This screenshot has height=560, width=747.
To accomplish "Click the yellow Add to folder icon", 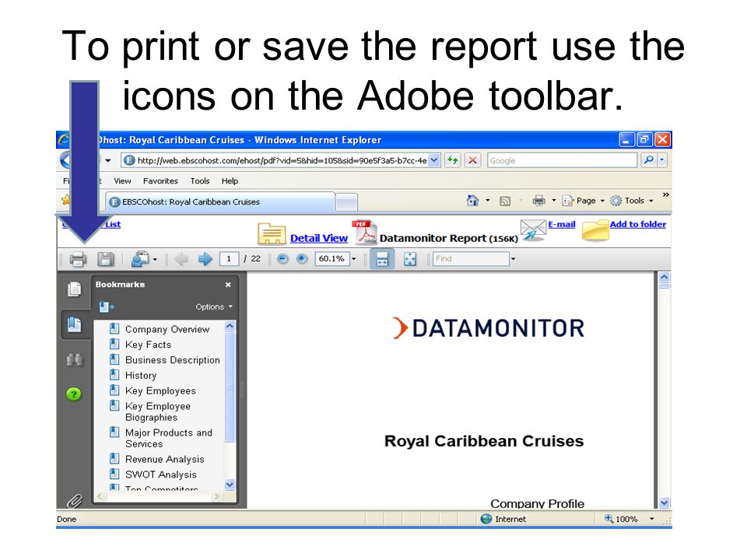I will point(595,230).
